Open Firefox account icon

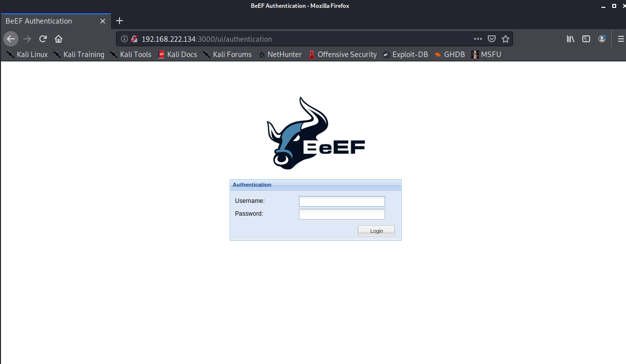[602, 39]
